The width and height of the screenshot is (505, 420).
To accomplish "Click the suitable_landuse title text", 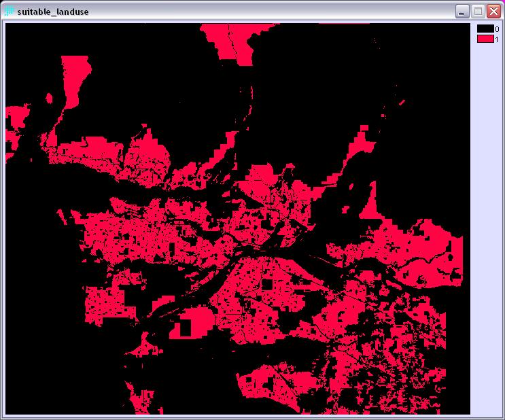I will [52, 12].
